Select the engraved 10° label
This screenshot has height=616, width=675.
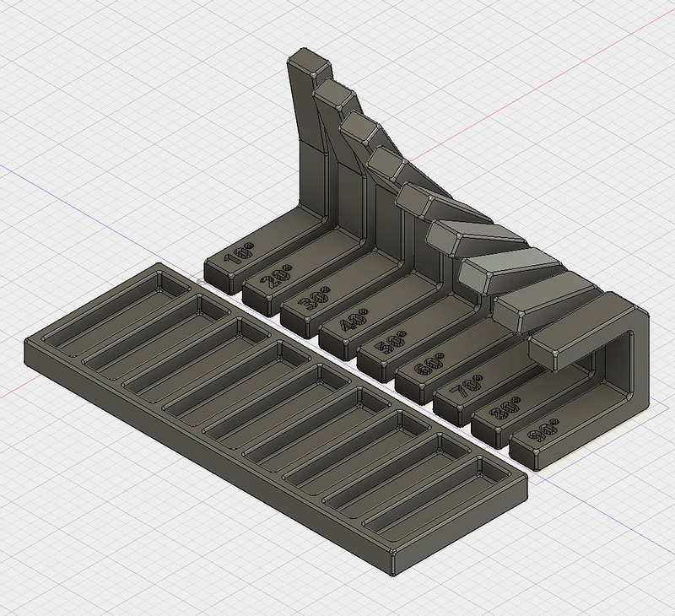(239, 253)
